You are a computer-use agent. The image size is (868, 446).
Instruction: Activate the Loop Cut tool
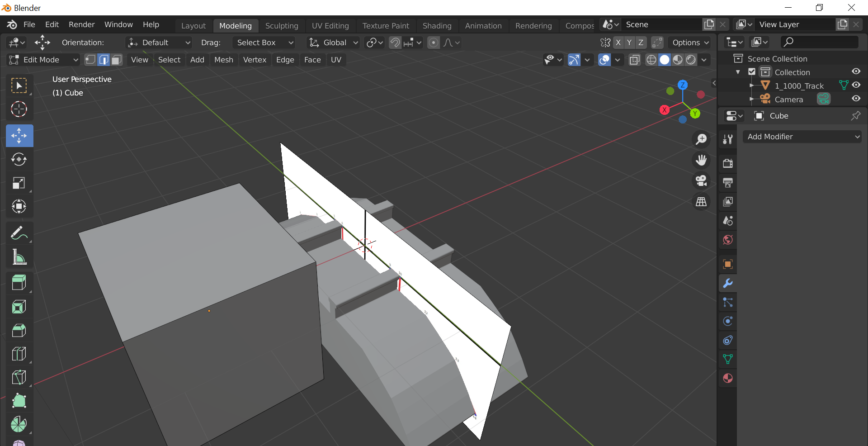coord(19,354)
